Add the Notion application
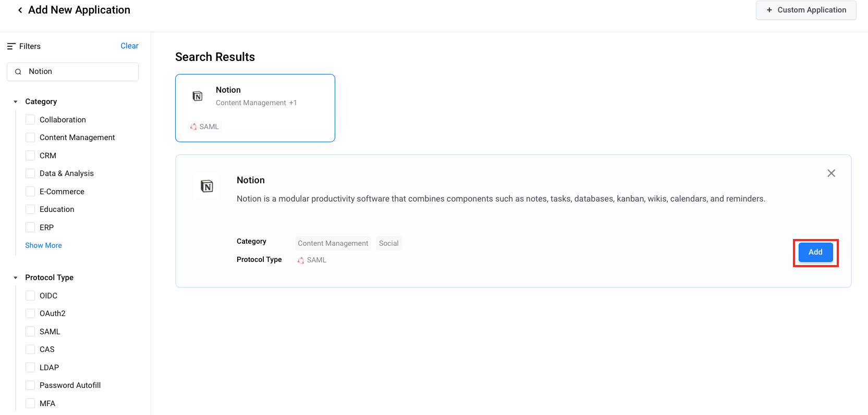The height and width of the screenshot is (415, 868). point(815,252)
